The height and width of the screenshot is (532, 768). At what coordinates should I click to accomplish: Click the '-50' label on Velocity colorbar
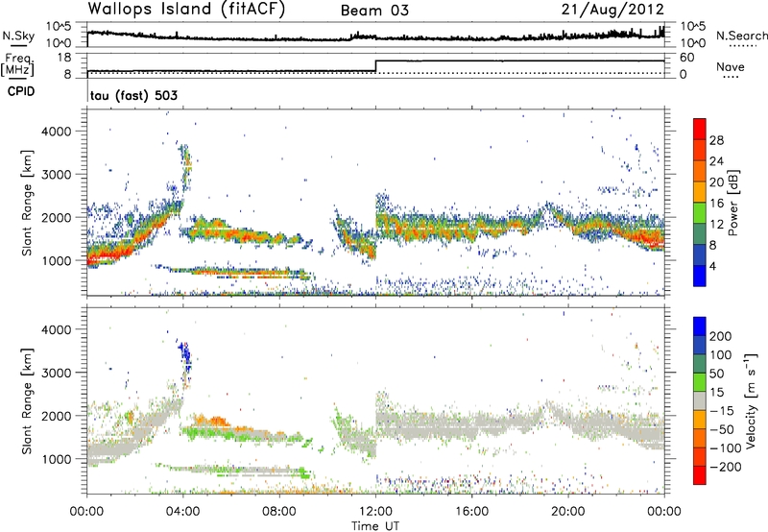click(722, 429)
